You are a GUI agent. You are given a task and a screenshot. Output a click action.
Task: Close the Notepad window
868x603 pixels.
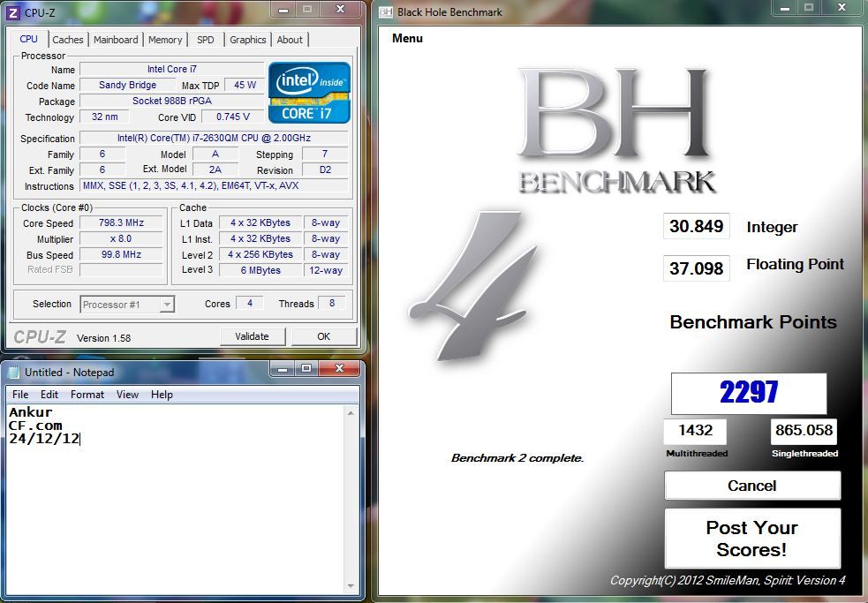click(x=340, y=368)
